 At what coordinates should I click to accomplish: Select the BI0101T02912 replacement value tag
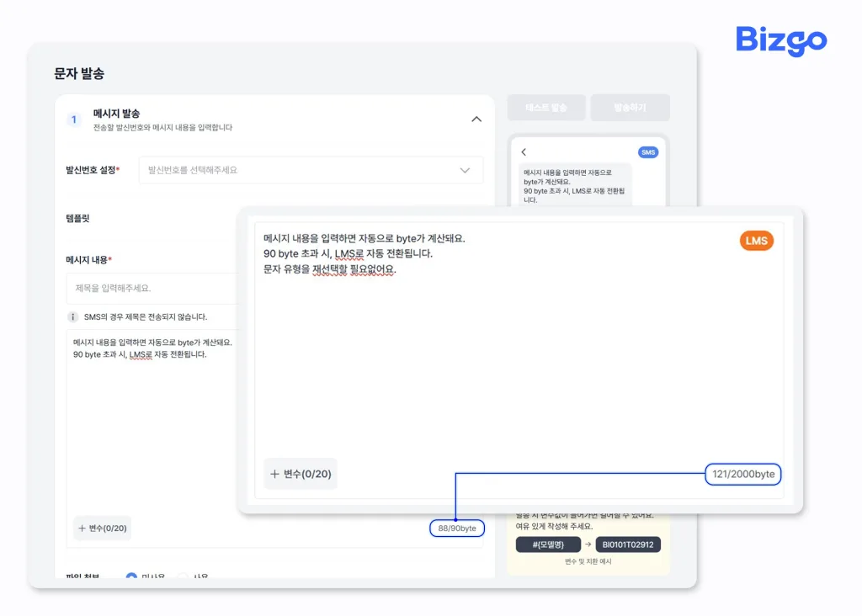(x=626, y=544)
